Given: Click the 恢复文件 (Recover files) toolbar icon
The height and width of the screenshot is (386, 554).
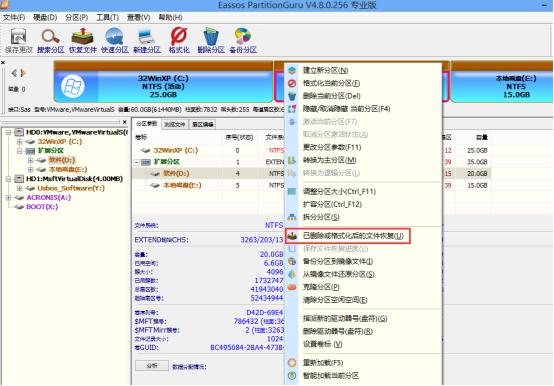Looking at the screenshot, I should click(83, 40).
